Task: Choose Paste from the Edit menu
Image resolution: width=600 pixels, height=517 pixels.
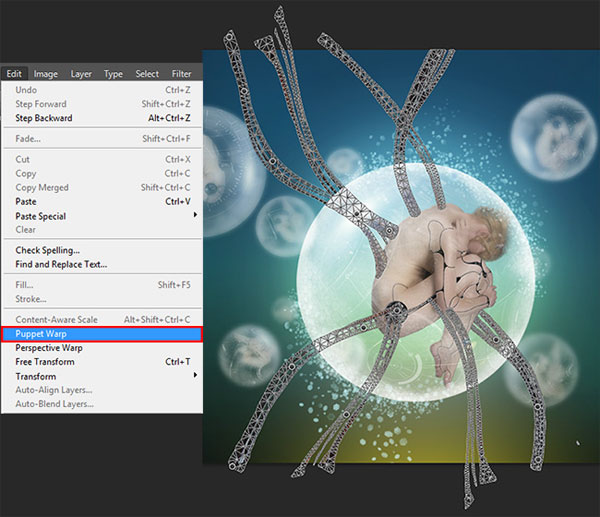Action: (x=102, y=201)
